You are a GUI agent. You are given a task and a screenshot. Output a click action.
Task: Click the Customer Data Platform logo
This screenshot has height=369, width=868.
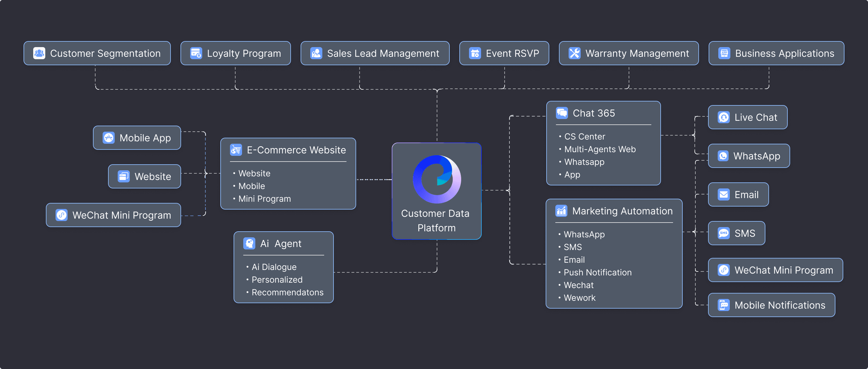point(437,179)
